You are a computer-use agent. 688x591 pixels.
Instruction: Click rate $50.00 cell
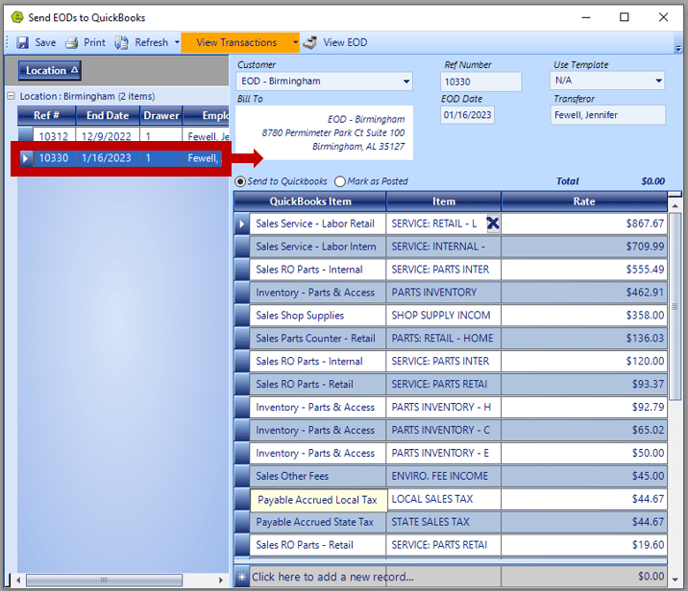pos(584,453)
